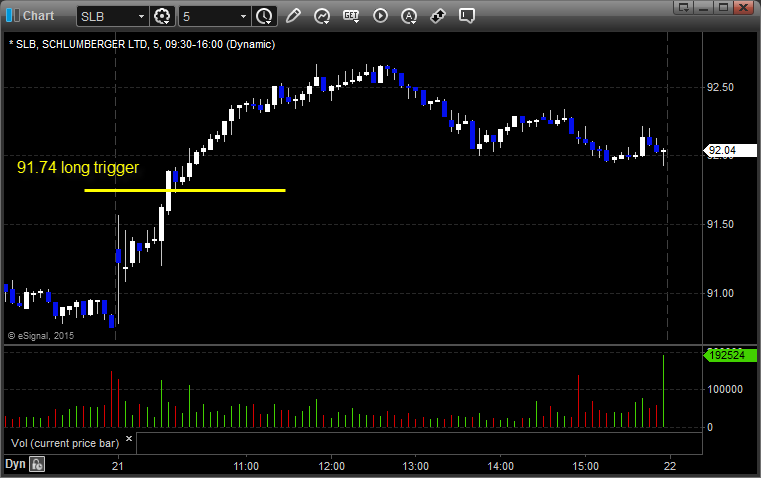Click the 100000 volume axis label
This screenshot has width=761, height=478.
(725, 389)
